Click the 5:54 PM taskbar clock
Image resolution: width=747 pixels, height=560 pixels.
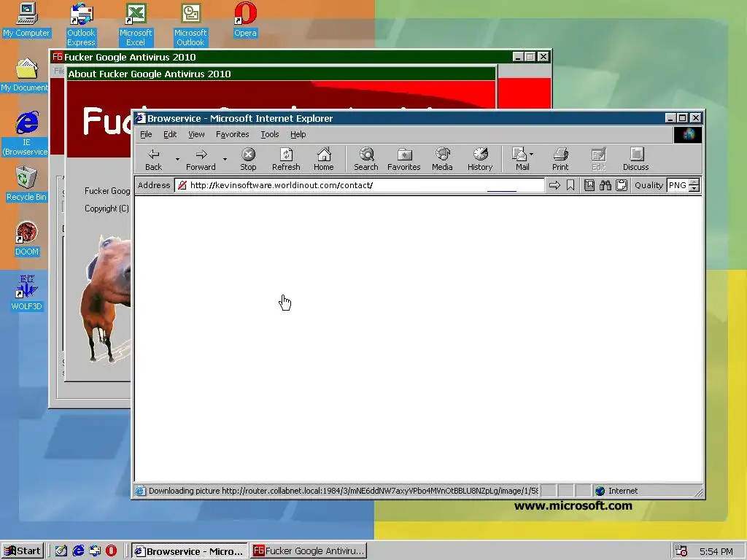pos(716,551)
